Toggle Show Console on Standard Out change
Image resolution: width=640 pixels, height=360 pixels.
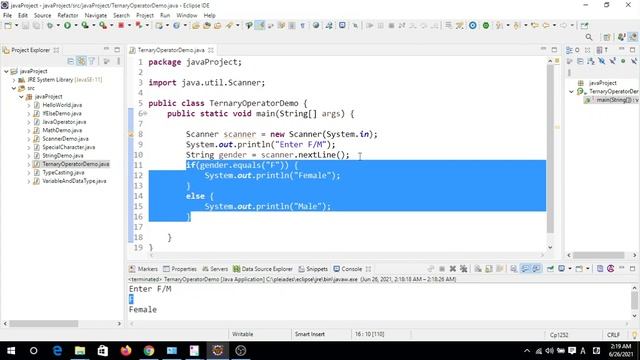click(x=525, y=269)
